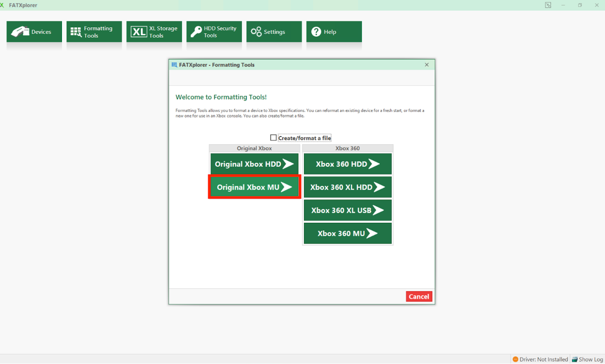The image size is (605, 364).
Task: Choose Xbox 360 HDD format option
Action: (x=348, y=164)
